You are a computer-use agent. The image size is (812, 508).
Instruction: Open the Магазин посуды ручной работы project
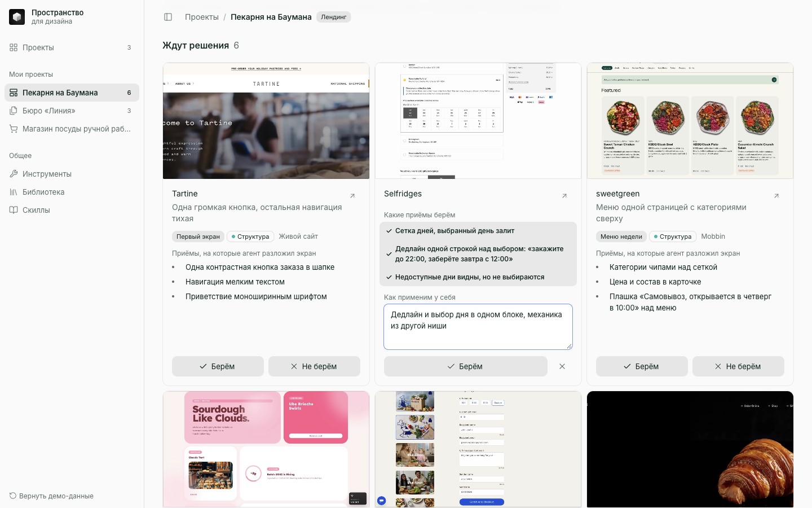click(72, 129)
